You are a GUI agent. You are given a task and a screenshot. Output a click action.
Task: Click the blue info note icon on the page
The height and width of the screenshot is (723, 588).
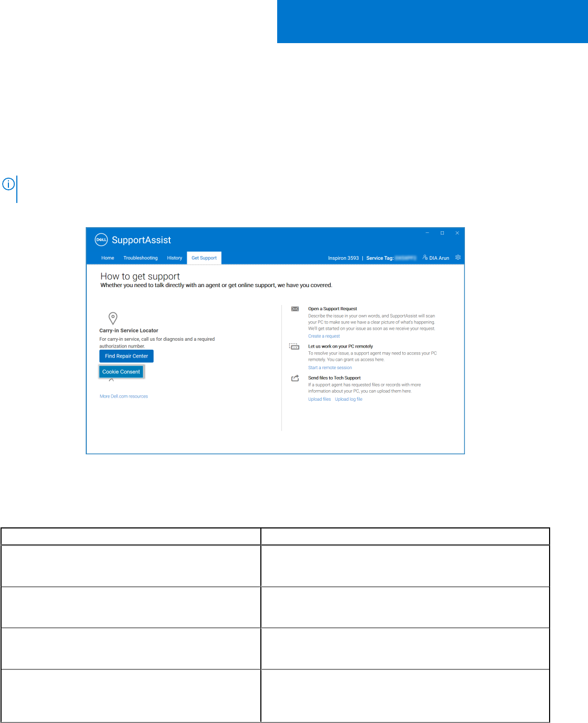pyautogui.click(x=8, y=184)
